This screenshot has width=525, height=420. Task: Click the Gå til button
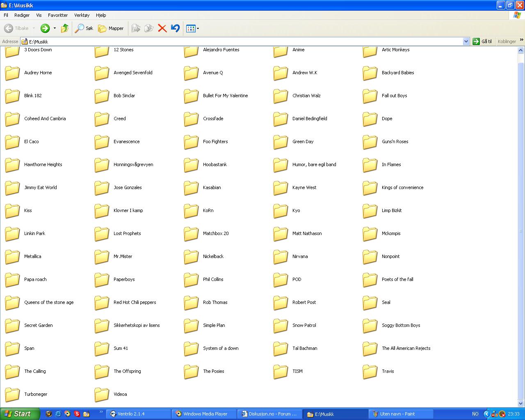pos(482,41)
